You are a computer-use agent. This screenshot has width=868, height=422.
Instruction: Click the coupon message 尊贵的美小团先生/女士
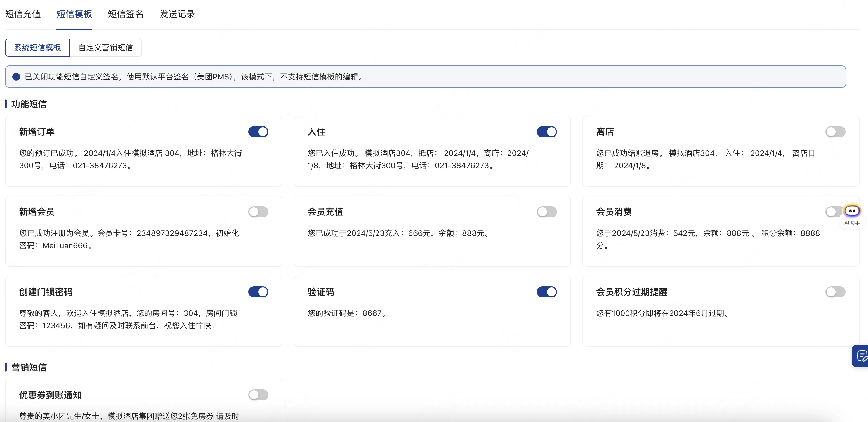129,416
